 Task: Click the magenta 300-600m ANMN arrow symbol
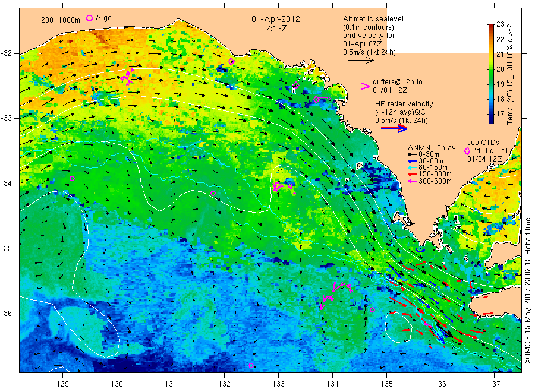(x=412, y=181)
